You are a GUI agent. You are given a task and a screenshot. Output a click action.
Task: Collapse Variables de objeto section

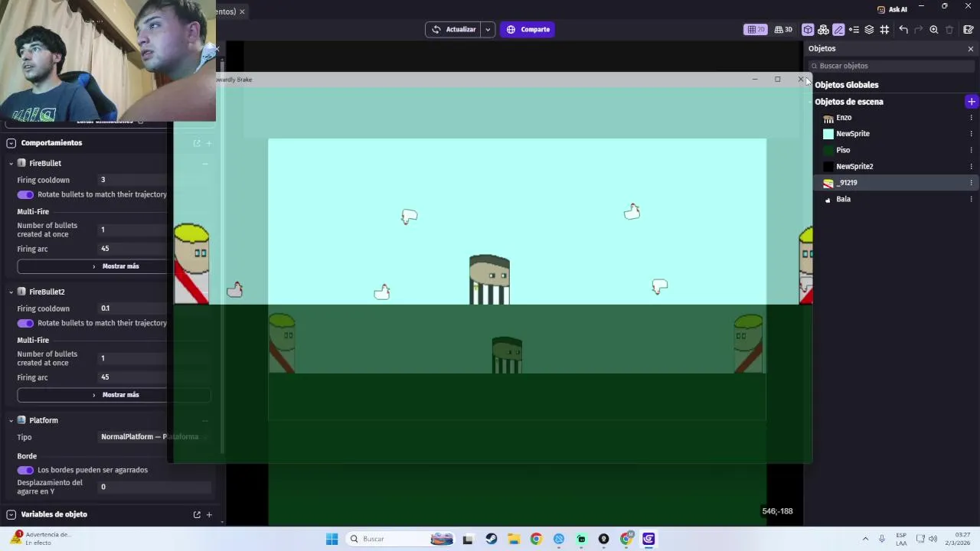[11, 514]
